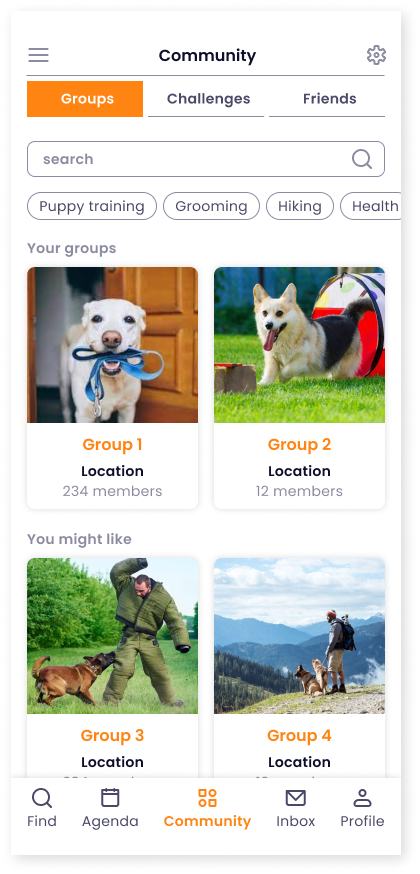Image resolution: width=420 pixels, height=874 pixels.
Task: Switch to the Friends tab
Action: point(327,99)
